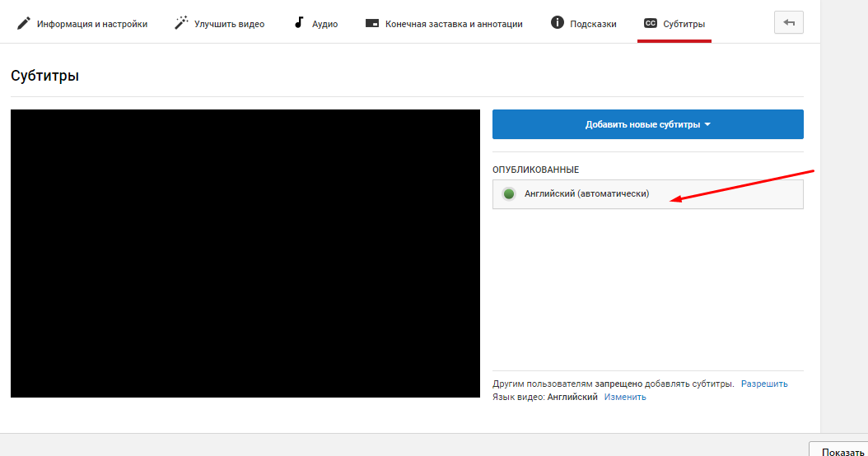Select the Подсказки tab
This screenshot has width=868, height=456.
[x=583, y=24]
